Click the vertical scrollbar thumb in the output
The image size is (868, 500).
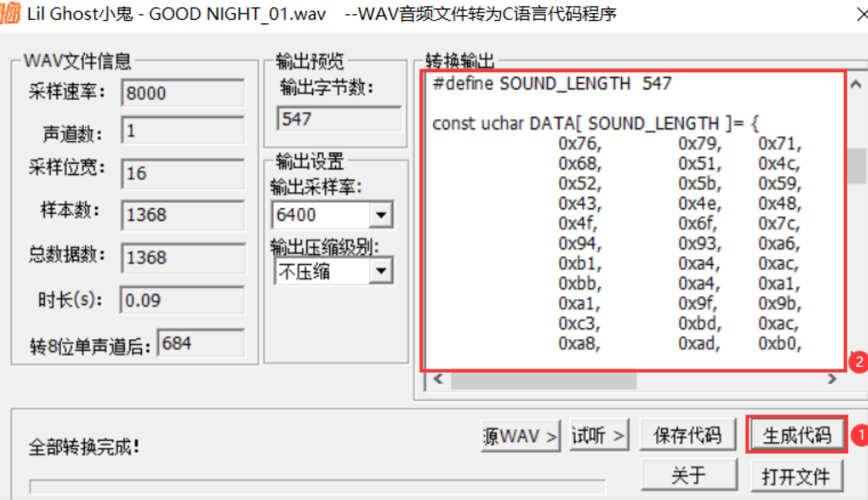(x=857, y=166)
